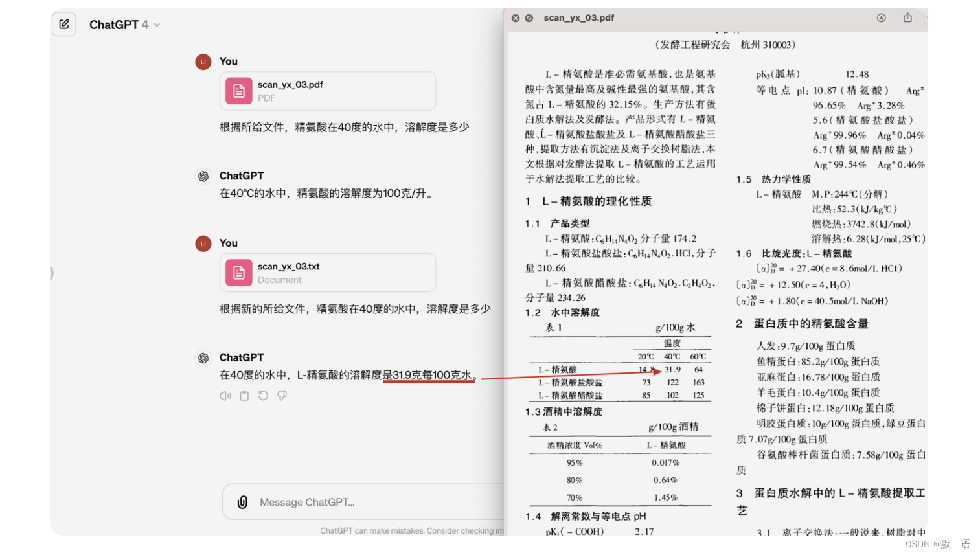Select the second question starting 根据新的所给文件
The height and width of the screenshot is (555, 980).
355,310
